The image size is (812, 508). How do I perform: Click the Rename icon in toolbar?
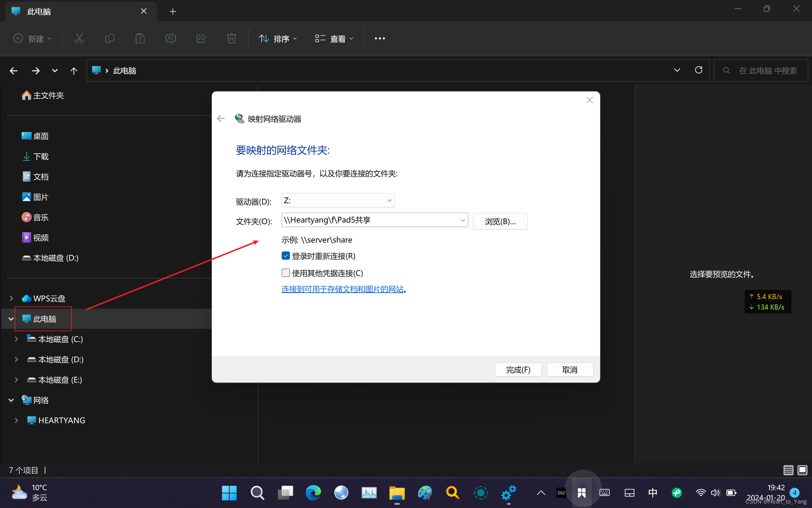(x=170, y=39)
